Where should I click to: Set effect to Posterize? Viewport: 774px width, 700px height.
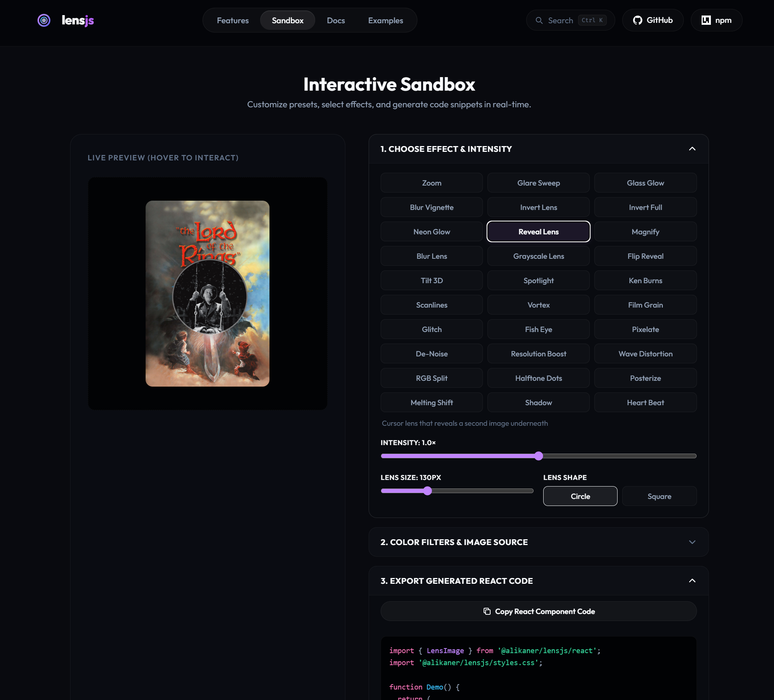(645, 378)
